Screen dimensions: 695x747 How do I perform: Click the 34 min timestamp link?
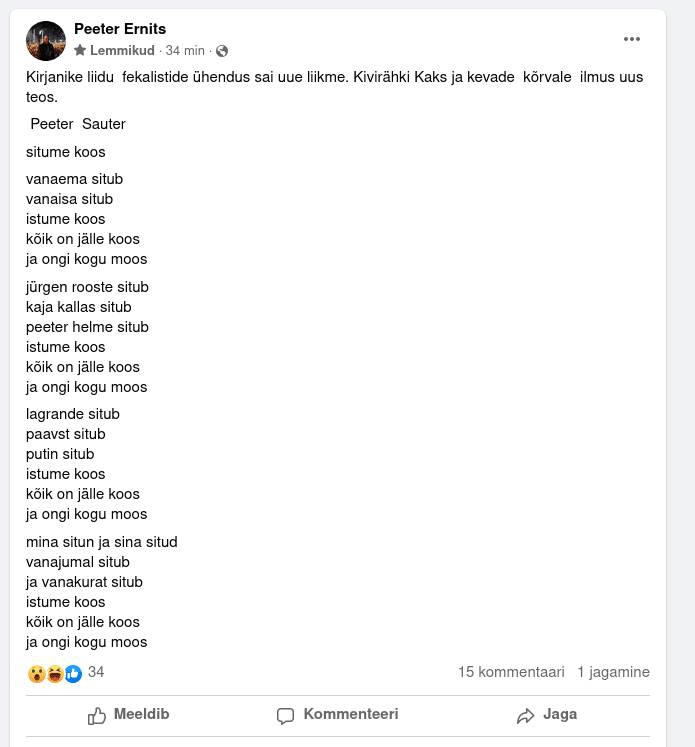click(185, 51)
